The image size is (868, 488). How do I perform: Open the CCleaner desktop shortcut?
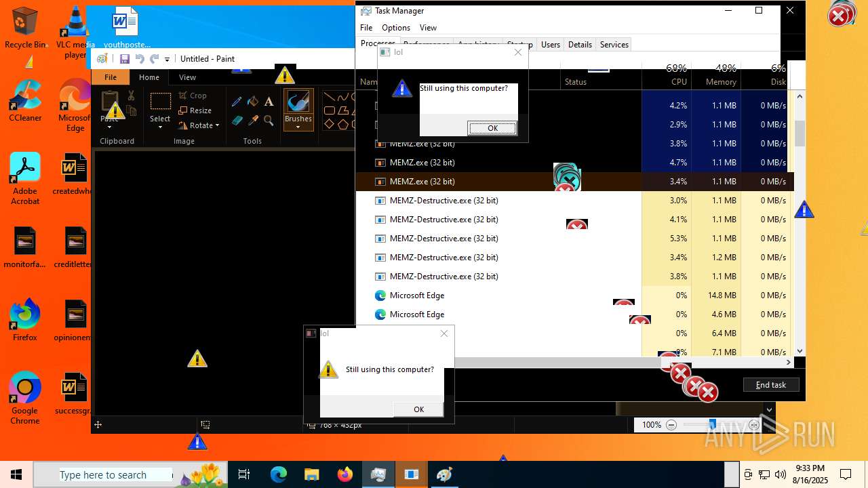pos(25,102)
